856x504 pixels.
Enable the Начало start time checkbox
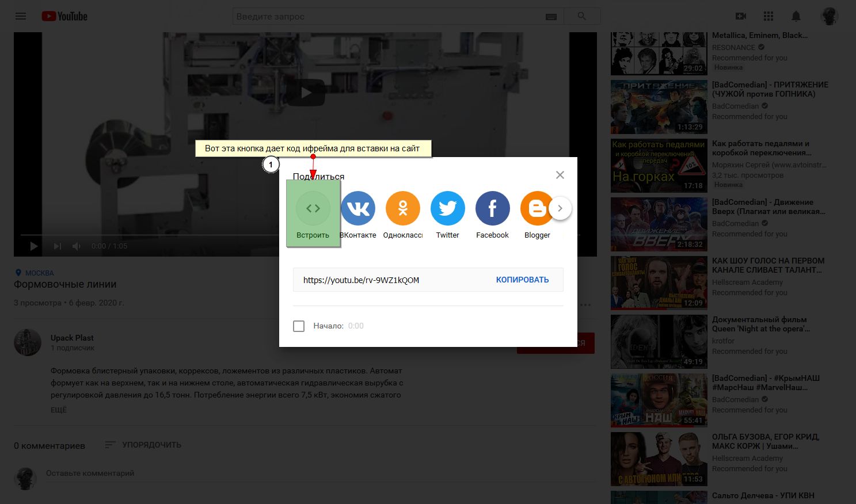click(x=299, y=326)
